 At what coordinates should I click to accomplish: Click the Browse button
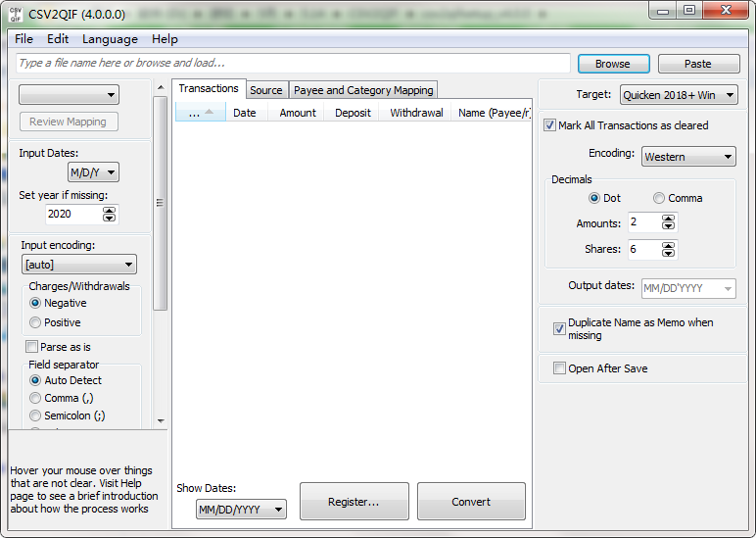[612, 64]
